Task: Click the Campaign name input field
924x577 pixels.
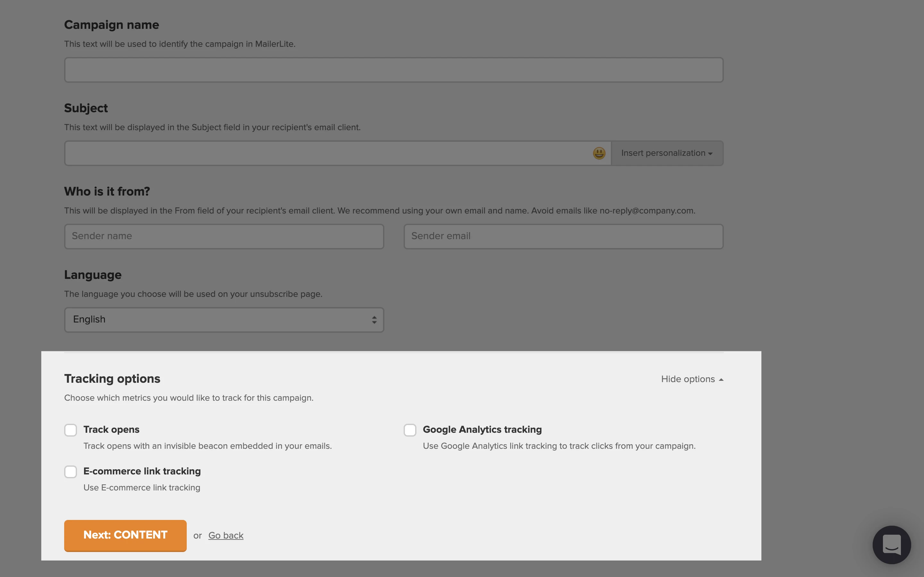Action: pyautogui.click(x=393, y=70)
